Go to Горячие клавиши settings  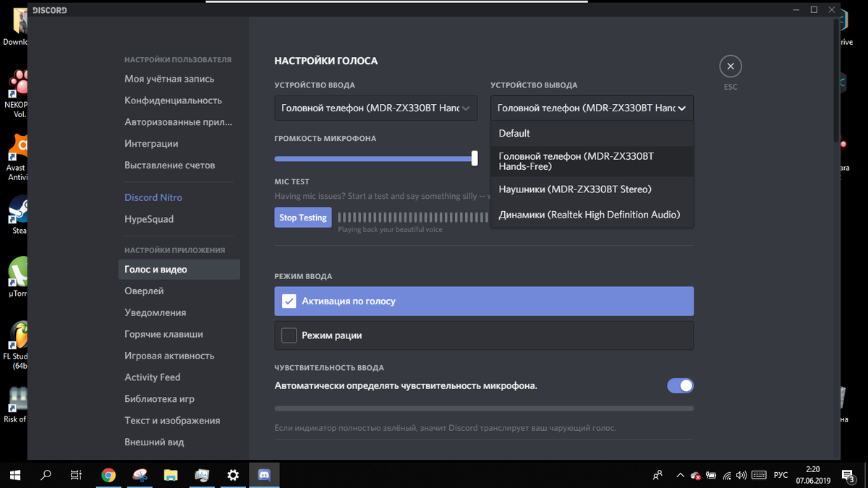click(163, 334)
